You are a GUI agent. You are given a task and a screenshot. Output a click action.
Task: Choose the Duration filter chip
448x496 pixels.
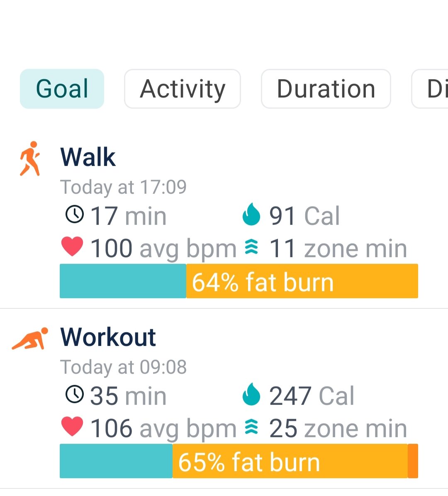pos(326,89)
